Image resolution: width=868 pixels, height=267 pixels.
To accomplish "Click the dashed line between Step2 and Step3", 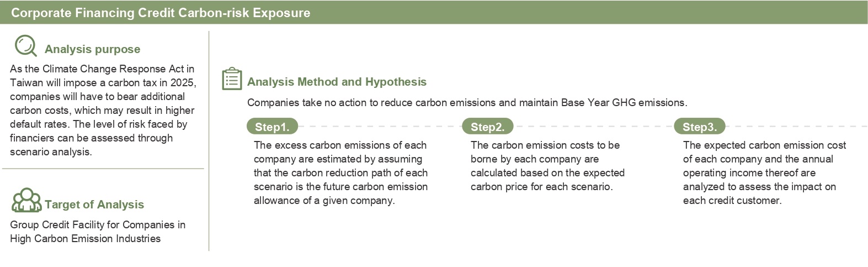I will tap(593, 127).
